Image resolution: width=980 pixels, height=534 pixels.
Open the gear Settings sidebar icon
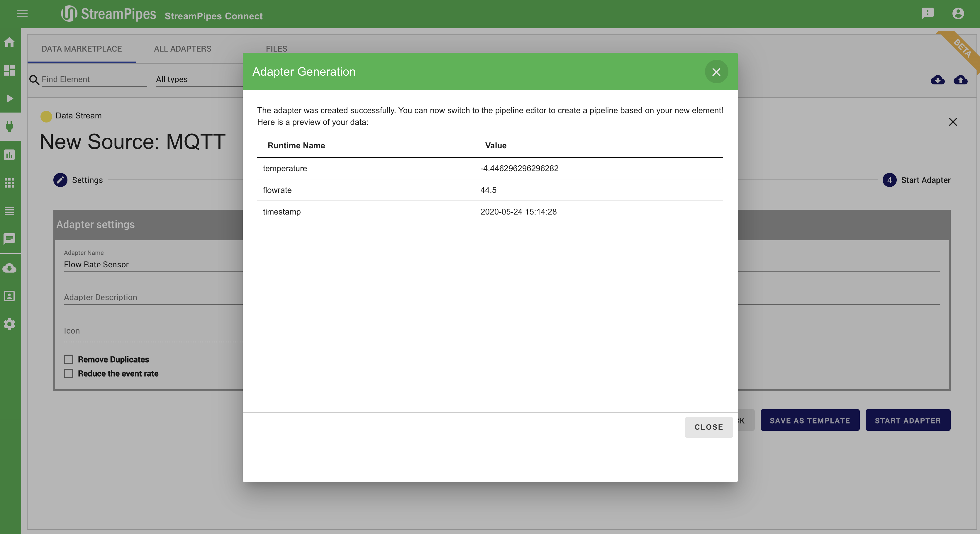(x=9, y=324)
